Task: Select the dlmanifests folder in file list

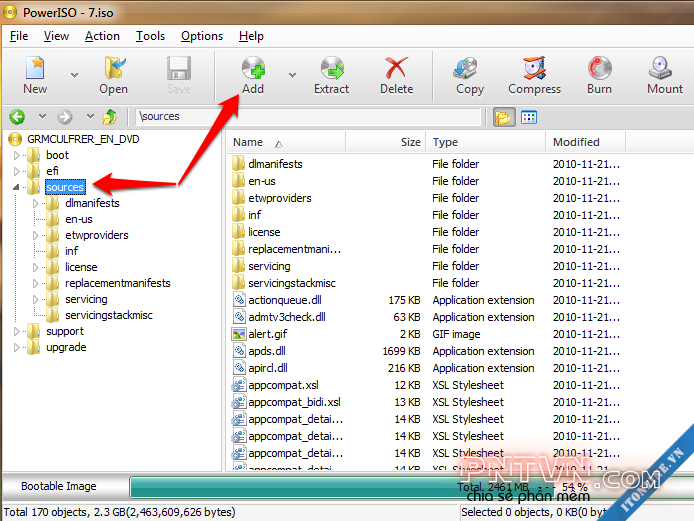Action: pyautogui.click(x=275, y=164)
